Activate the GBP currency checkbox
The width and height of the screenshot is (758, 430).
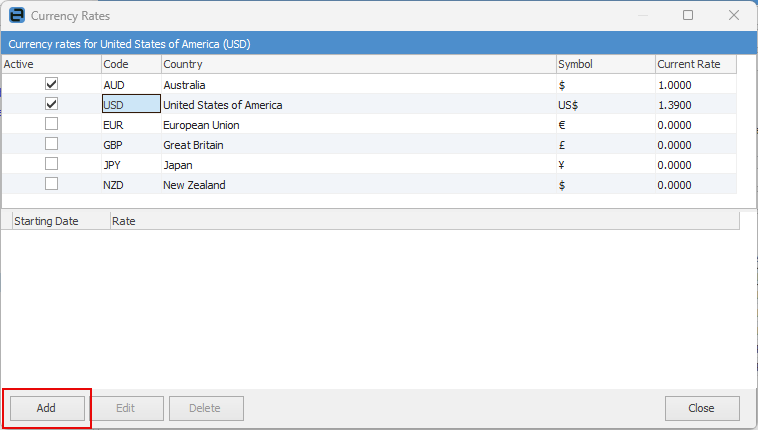point(51,144)
